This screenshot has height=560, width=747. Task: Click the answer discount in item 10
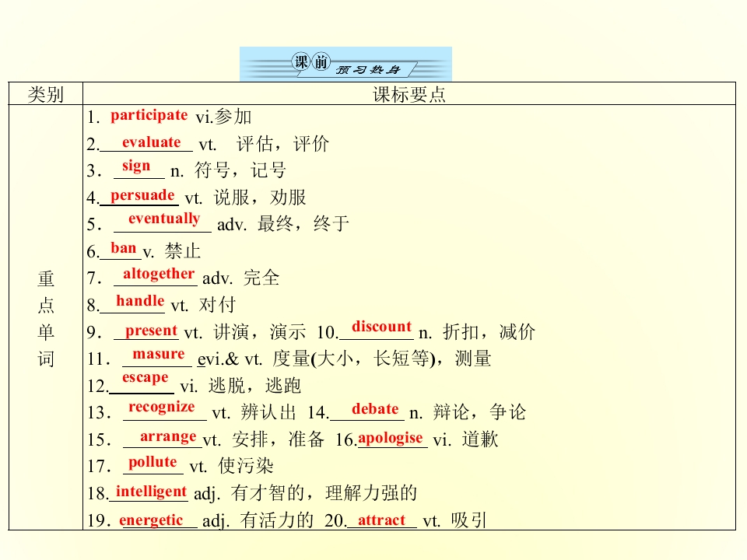click(381, 327)
